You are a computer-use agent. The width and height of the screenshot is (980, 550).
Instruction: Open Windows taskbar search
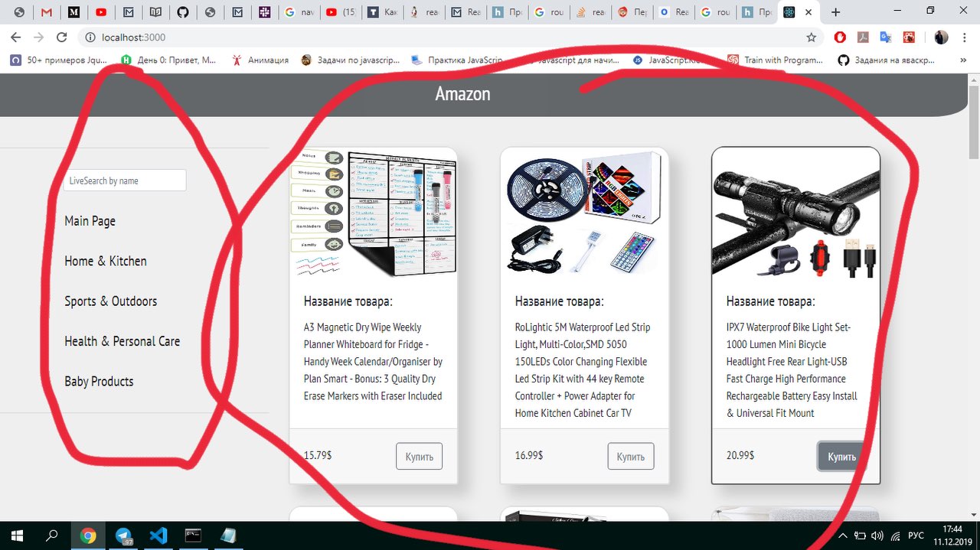tap(52, 535)
